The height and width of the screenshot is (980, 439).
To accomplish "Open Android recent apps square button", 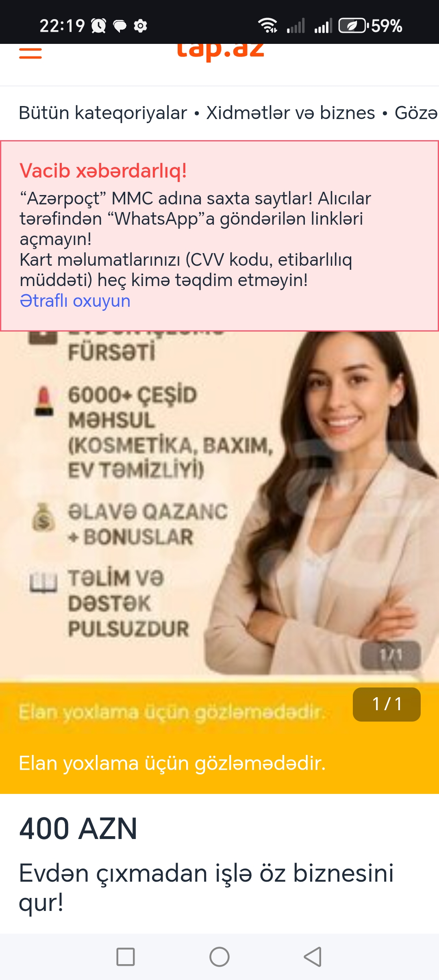I will [x=126, y=956].
